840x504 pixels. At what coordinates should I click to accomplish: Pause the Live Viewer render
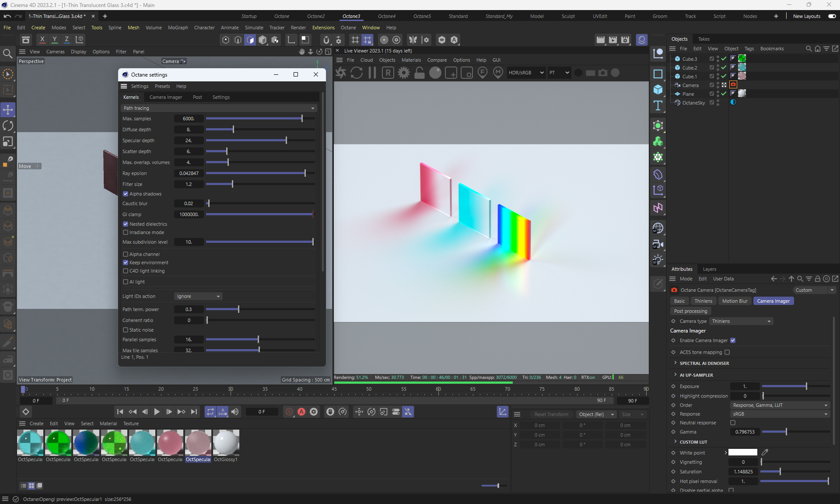372,73
